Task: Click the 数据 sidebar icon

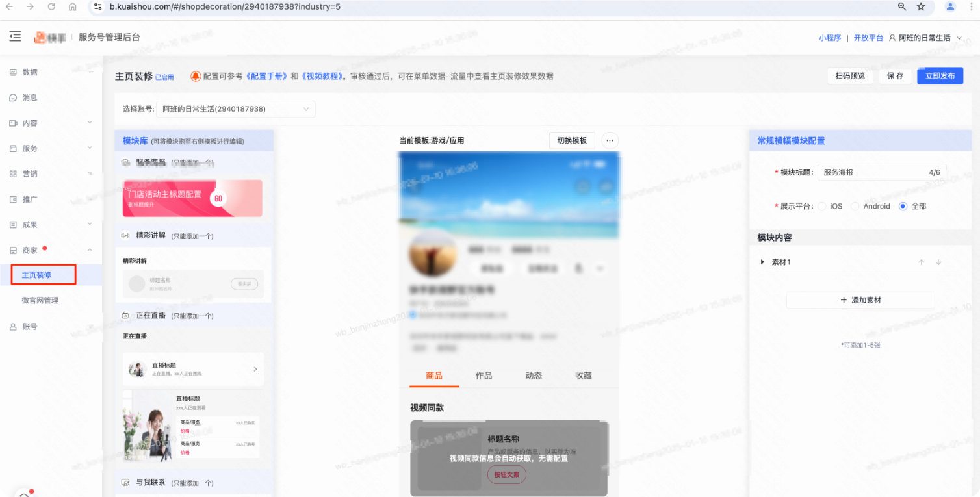Action: tap(13, 72)
